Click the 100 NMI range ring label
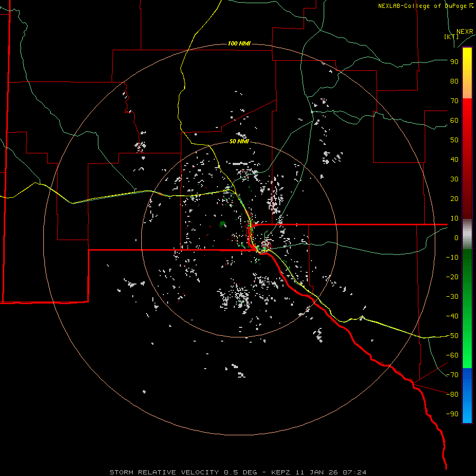The height and width of the screenshot is (476, 476). [x=239, y=44]
